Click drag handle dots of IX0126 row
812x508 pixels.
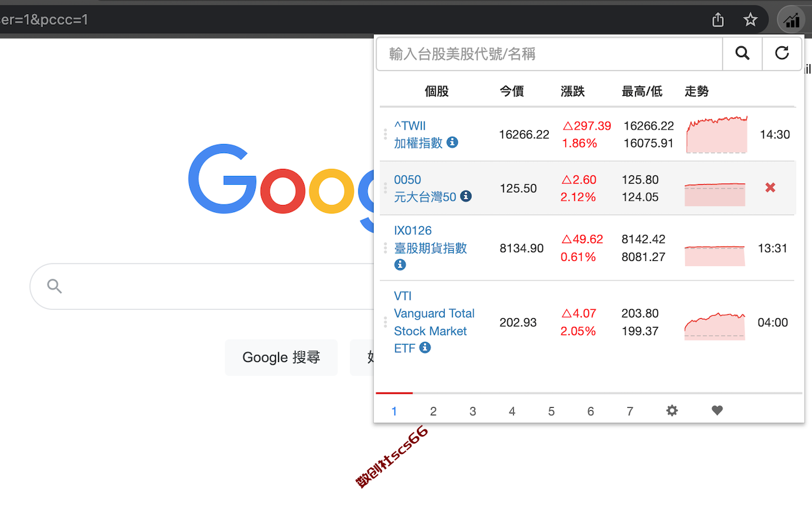point(385,248)
